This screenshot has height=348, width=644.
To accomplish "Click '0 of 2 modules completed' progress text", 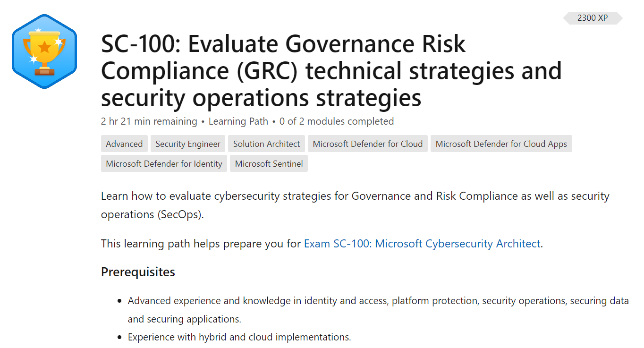I will 336,121.
